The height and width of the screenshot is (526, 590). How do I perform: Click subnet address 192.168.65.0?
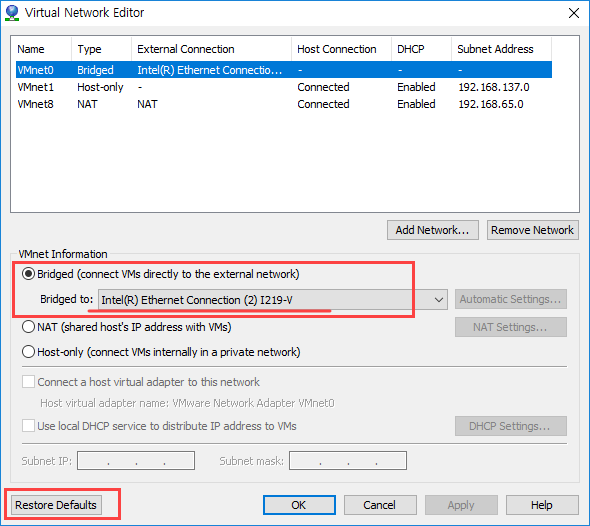click(x=491, y=104)
